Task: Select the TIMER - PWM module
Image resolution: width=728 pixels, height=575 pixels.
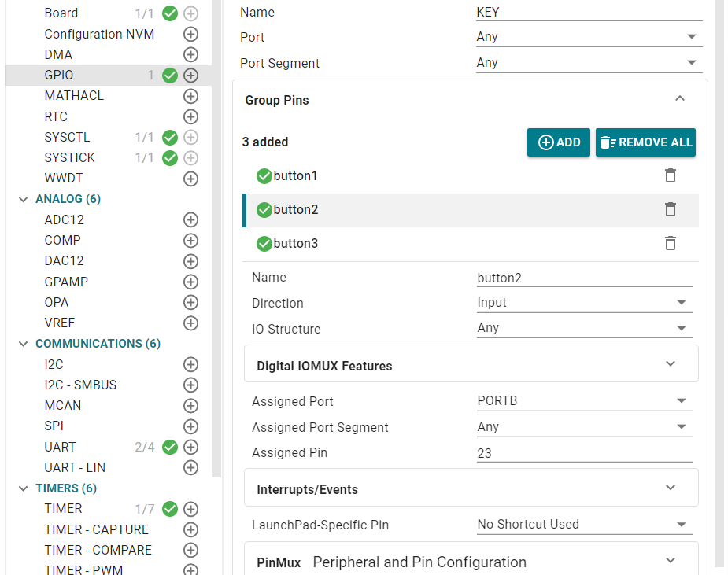Action: click(83, 570)
